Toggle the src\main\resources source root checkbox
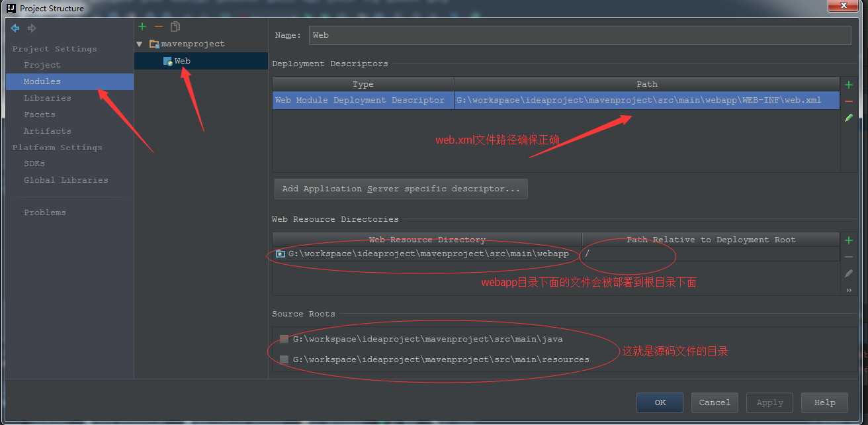Image resolution: width=868 pixels, height=425 pixels. click(284, 359)
